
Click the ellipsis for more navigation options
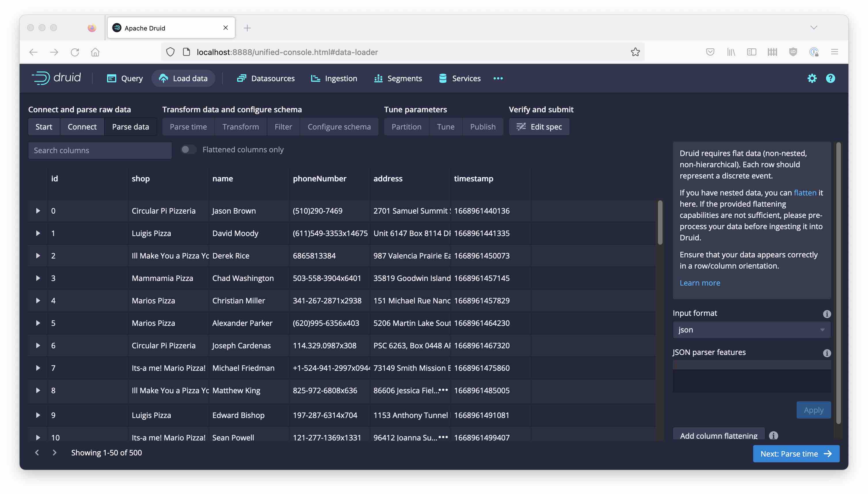[498, 78]
